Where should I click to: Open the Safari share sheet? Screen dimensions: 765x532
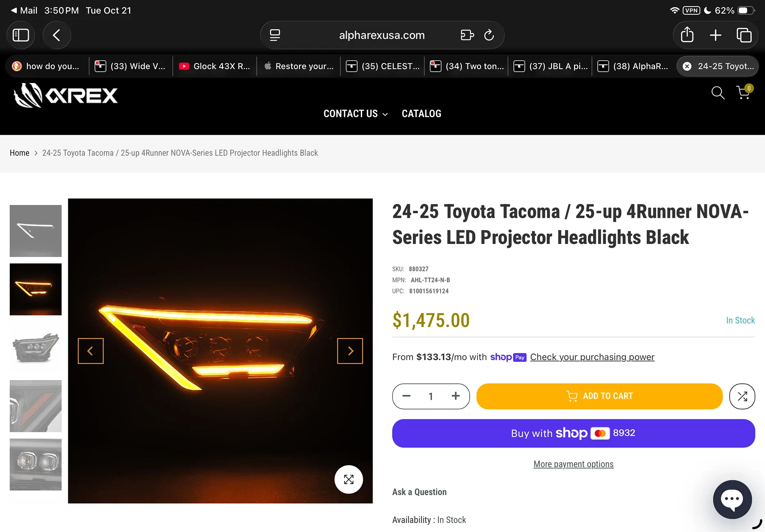point(687,35)
